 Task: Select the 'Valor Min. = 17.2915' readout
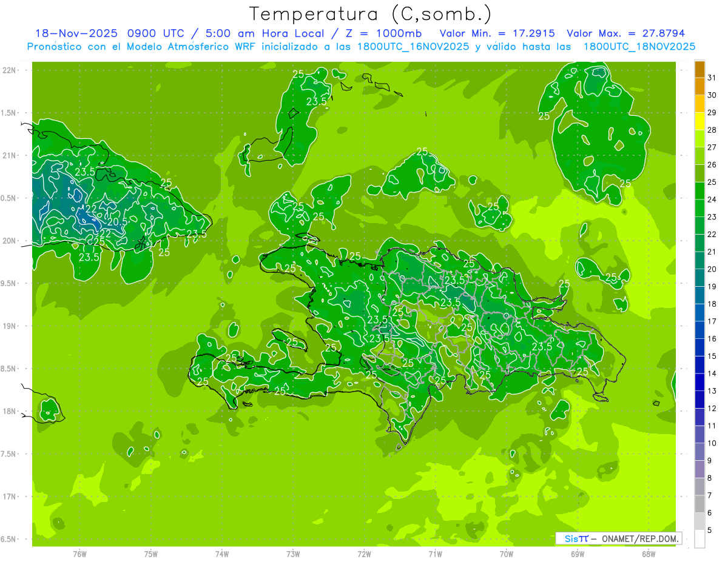click(x=497, y=33)
